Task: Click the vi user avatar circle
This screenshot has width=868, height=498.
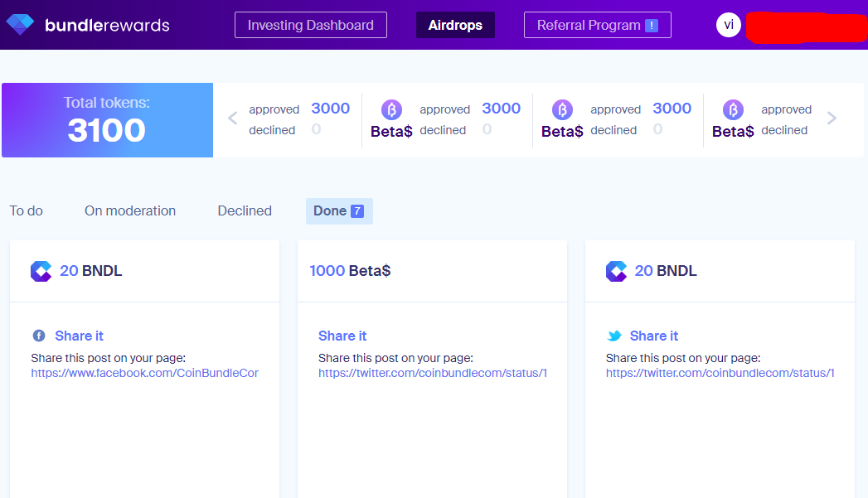Action: click(729, 25)
